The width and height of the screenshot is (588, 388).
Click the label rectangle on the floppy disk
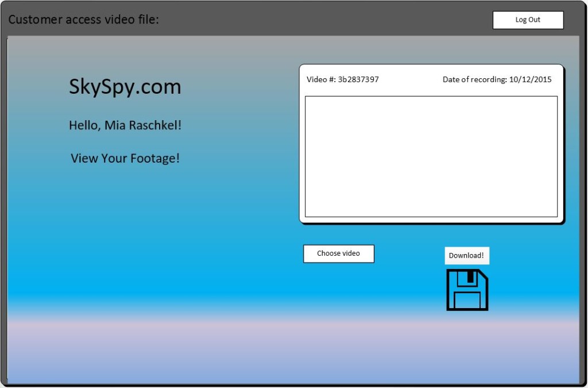(467, 300)
